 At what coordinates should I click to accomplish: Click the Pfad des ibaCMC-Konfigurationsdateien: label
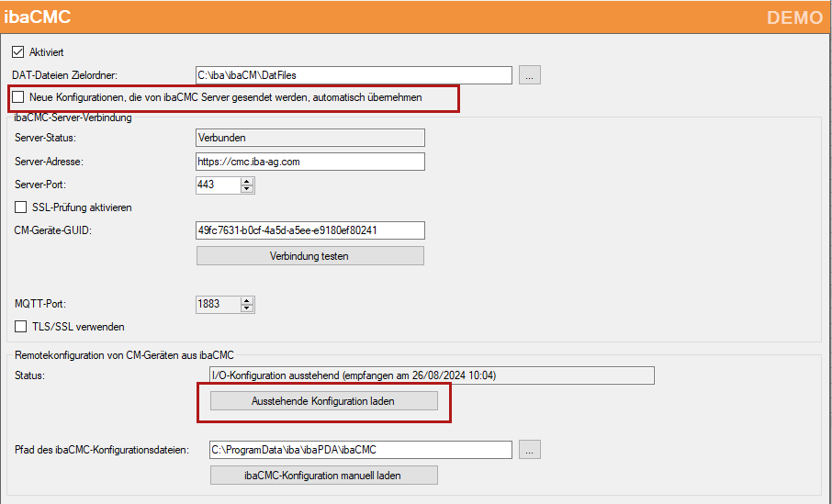click(102, 449)
